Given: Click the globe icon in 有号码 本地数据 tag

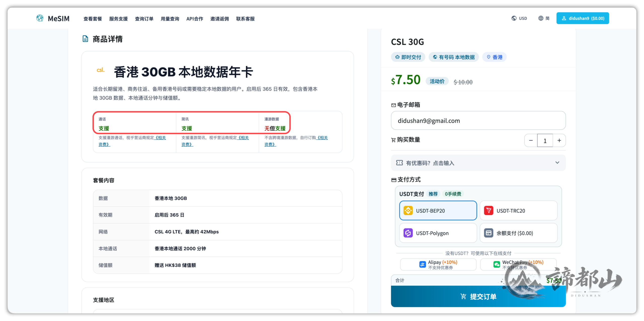Looking at the screenshot, I should coord(435,57).
